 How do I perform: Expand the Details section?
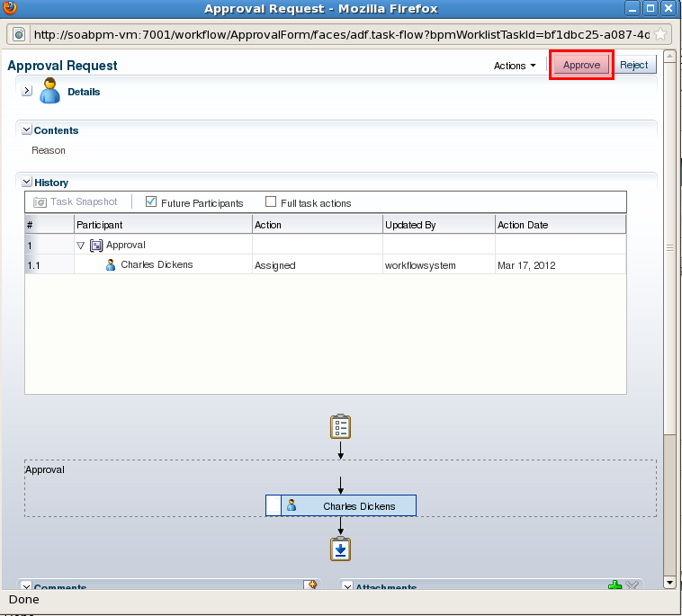(26, 91)
